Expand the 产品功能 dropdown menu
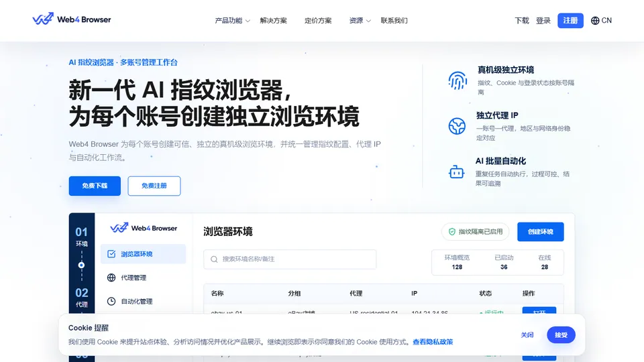 tap(233, 21)
